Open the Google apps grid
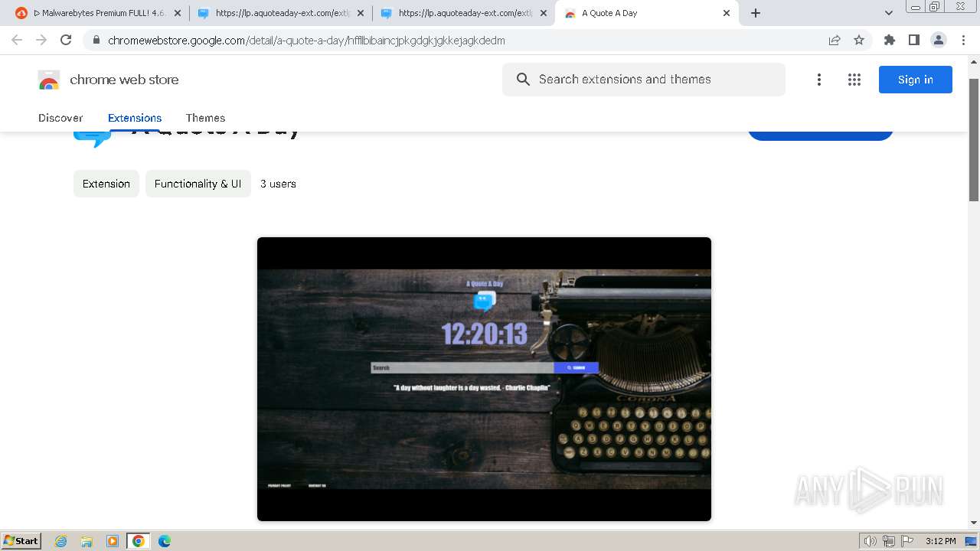Screen dimensions: 980x551 click(854, 80)
